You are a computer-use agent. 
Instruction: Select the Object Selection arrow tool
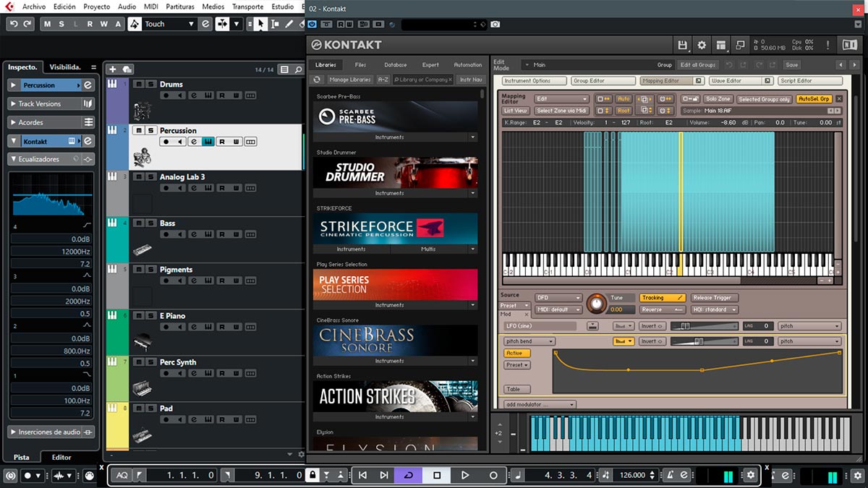tap(260, 24)
